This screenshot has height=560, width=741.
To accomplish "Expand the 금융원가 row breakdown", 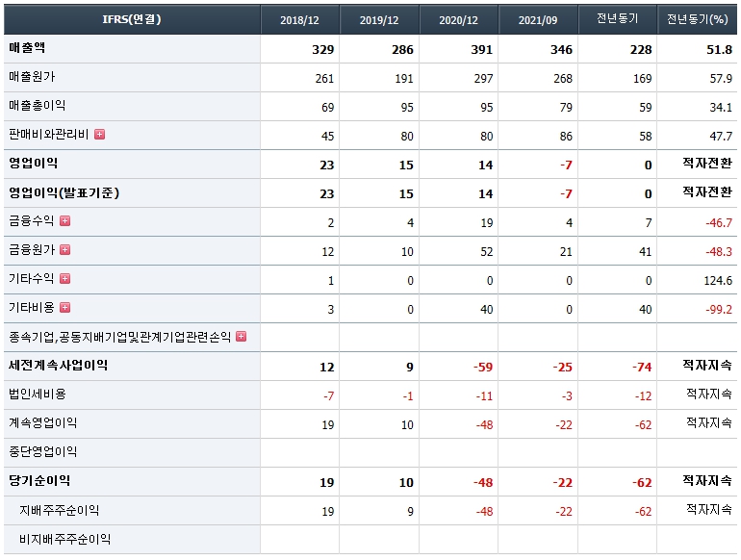I will point(64,250).
